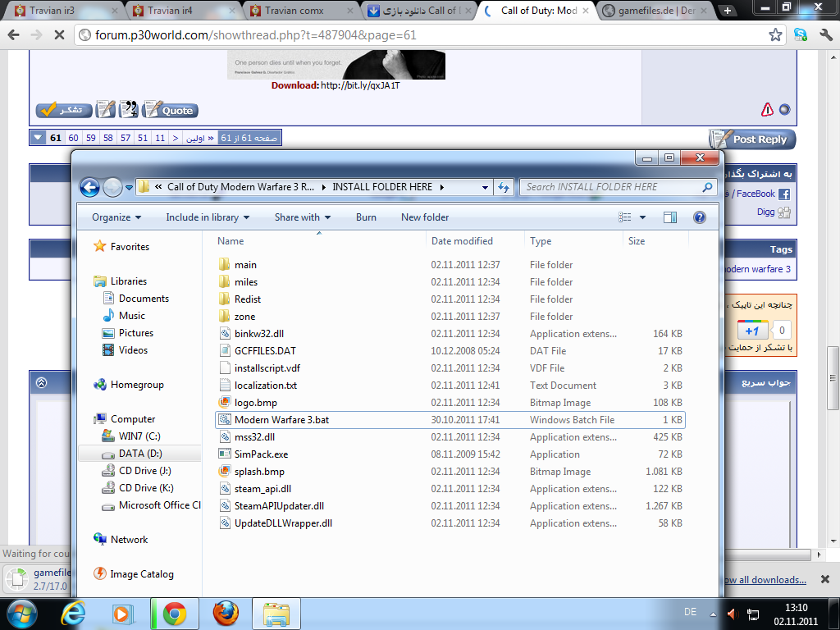Sort files by Date modified column

click(x=462, y=241)
